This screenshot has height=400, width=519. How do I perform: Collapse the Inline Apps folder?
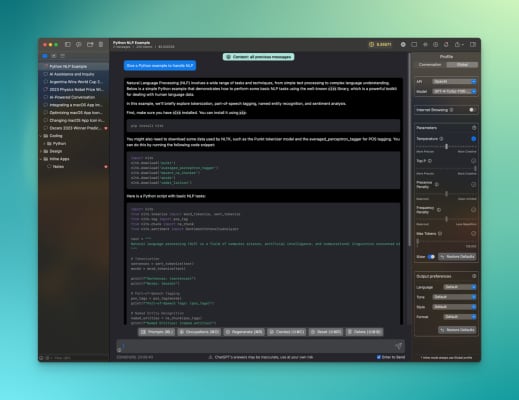point(41,159)
